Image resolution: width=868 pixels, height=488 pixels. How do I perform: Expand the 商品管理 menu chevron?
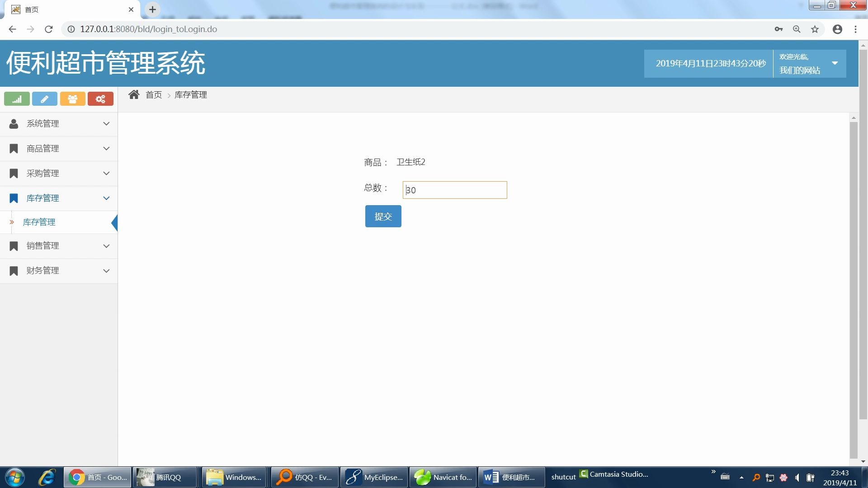click(106, 148)
